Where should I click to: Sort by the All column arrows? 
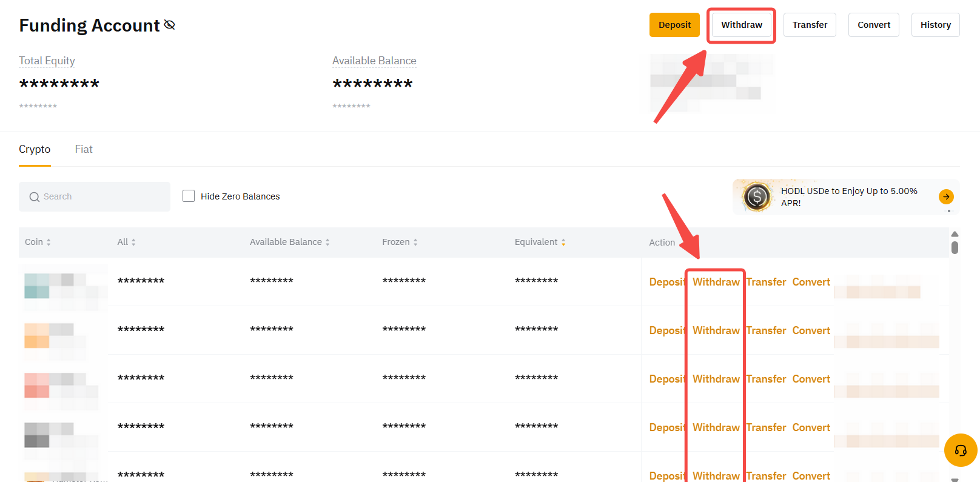(133, 243)
